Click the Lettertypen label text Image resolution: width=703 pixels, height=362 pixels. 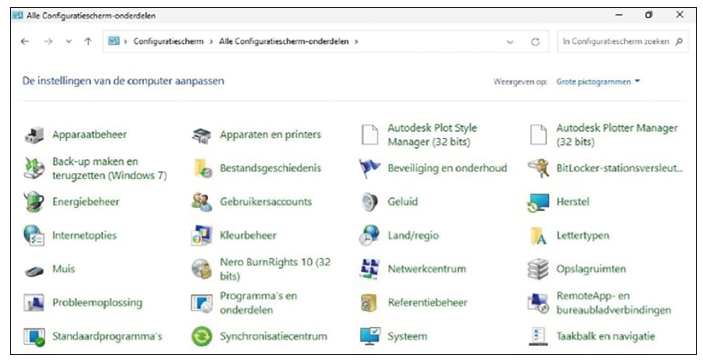pyautogui.click(x=582, y=236)
